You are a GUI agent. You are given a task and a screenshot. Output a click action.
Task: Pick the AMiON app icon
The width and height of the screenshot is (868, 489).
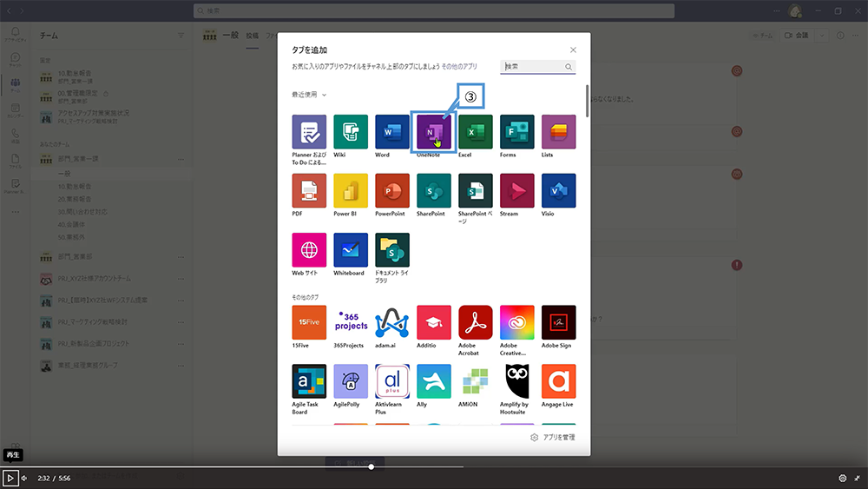(x=475, y=381)
